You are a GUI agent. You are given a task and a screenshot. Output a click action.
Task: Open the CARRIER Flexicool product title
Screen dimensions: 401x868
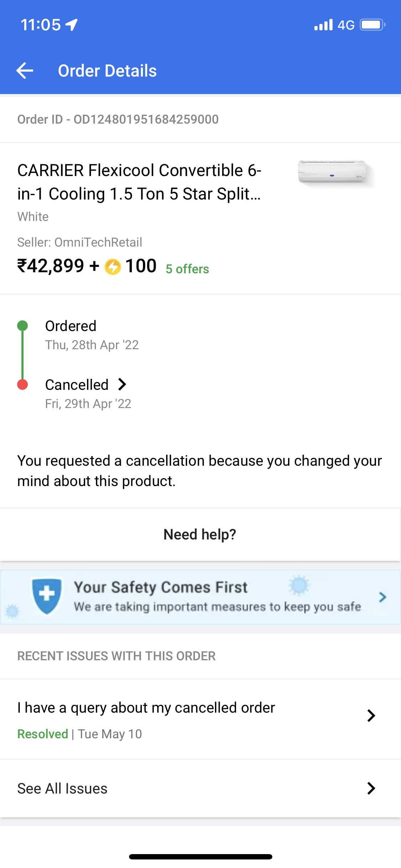(139, 182)
